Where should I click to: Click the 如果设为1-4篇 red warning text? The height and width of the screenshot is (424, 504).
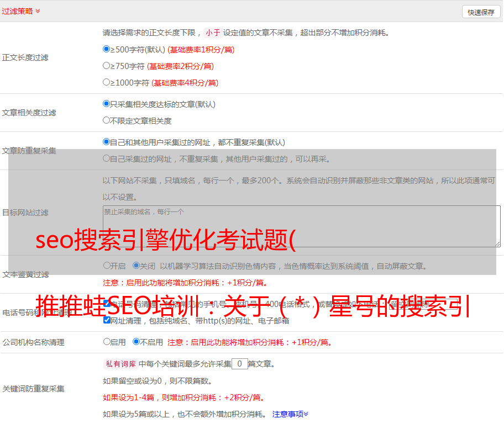(184, 397)
